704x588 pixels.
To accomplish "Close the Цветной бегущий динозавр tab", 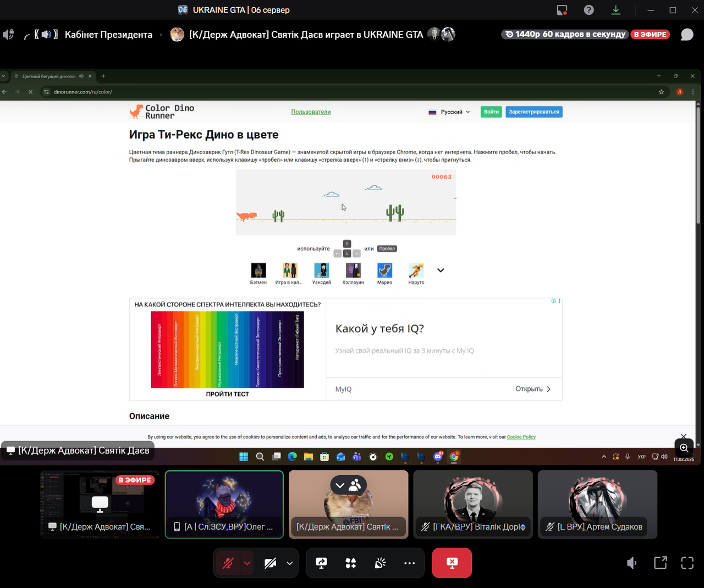I will (x=90, y=76).
